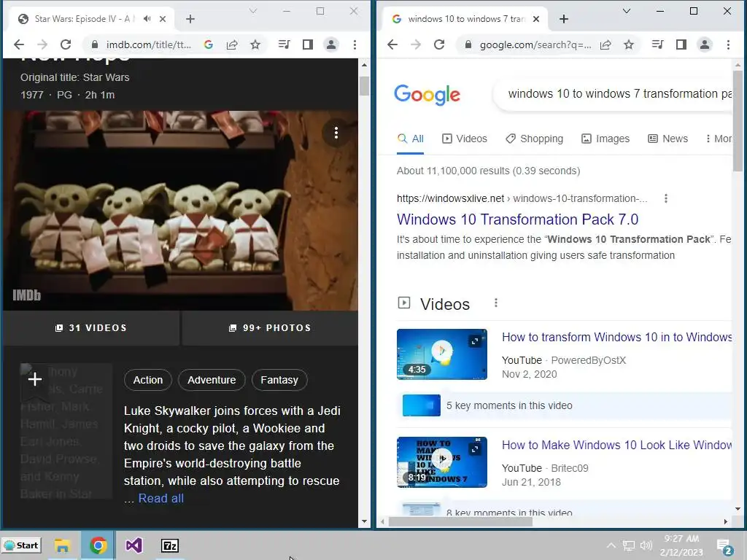Image resolution: width=747 pixels, height=560 pixels.
Task: Go back in the IMDb browser window
Action: 19,44
